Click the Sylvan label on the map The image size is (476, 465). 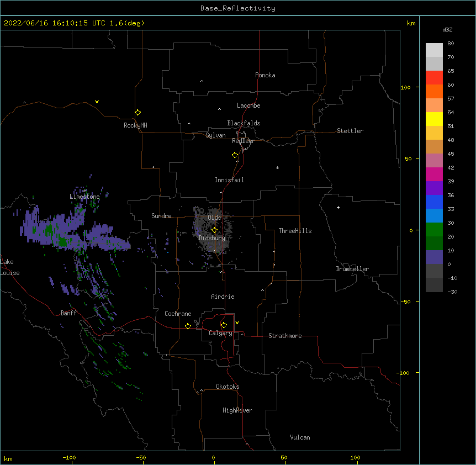tap(215, 135)
